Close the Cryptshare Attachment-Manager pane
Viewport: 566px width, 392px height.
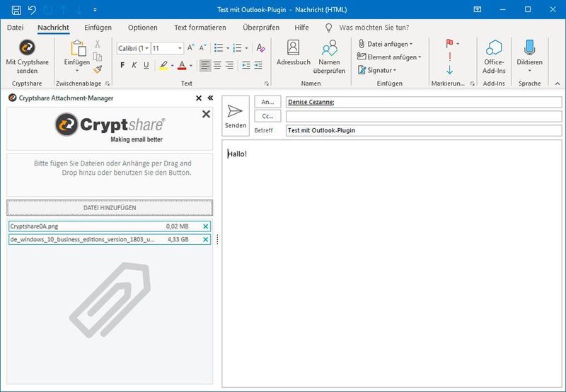coord(199,98)
